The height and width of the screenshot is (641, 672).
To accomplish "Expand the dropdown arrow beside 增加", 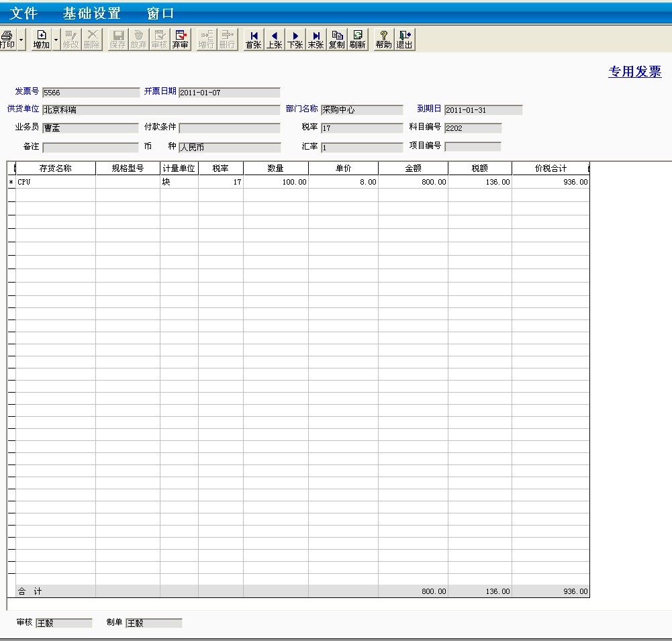I will (x=56, y=40).
